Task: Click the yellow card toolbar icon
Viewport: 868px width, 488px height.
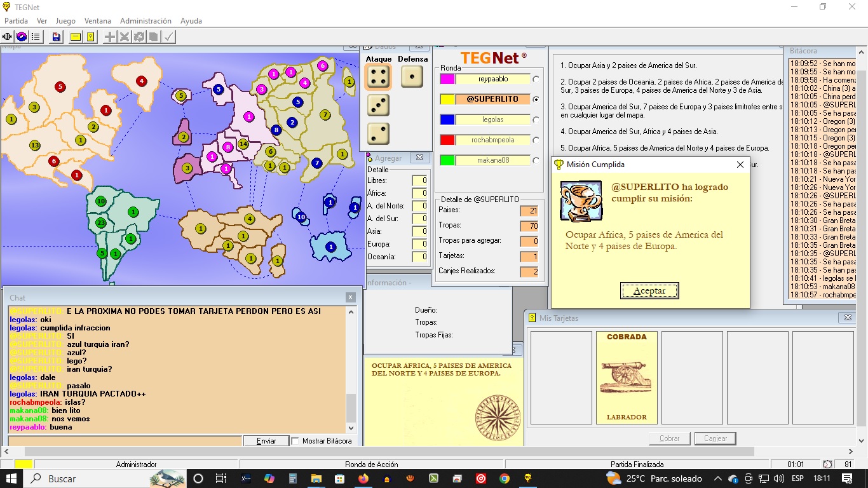Action: tap(76, 37)
